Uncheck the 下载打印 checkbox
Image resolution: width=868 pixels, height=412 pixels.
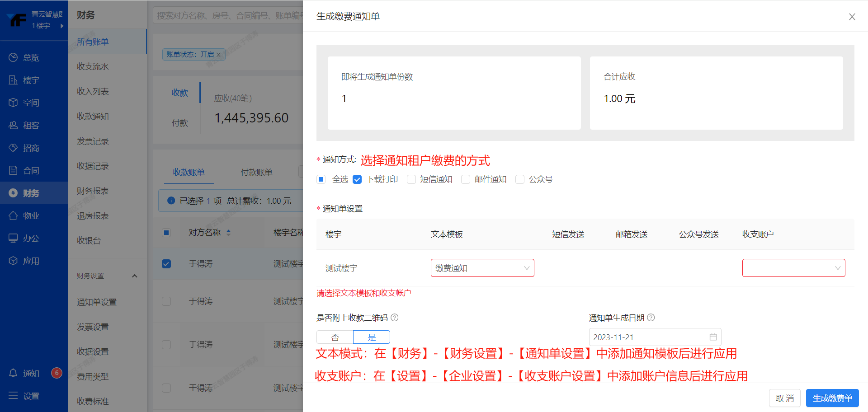pos(357,179)
